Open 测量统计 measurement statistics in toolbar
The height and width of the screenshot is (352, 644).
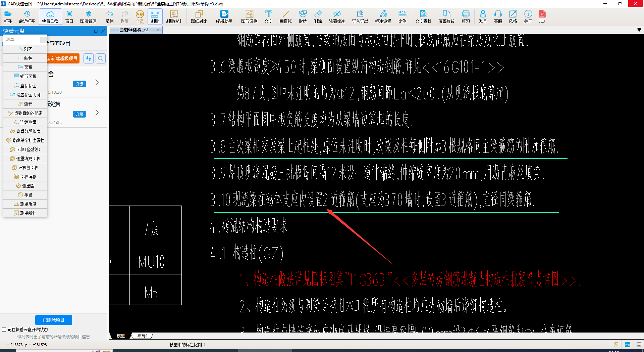(x=174, y=16)
